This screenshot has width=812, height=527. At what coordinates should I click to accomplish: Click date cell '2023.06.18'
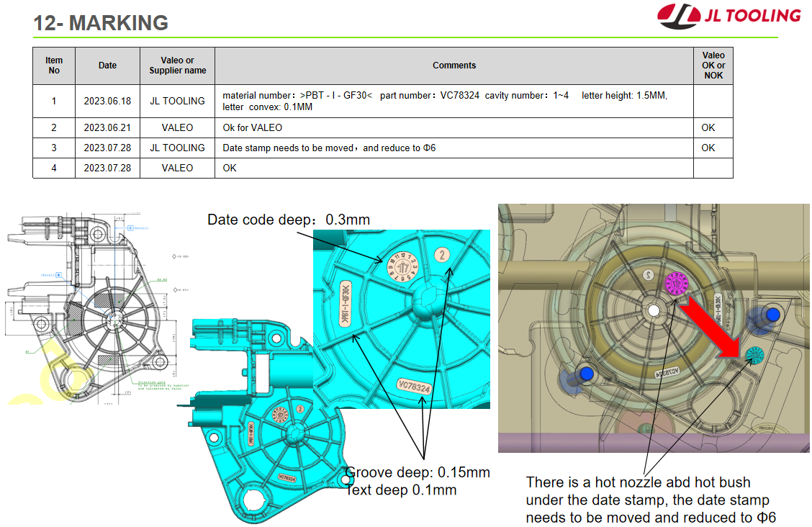[x=107, y=101]
